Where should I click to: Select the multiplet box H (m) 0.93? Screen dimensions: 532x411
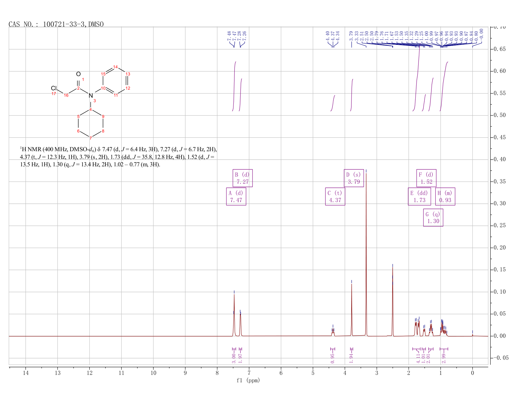tap(445, 197)
